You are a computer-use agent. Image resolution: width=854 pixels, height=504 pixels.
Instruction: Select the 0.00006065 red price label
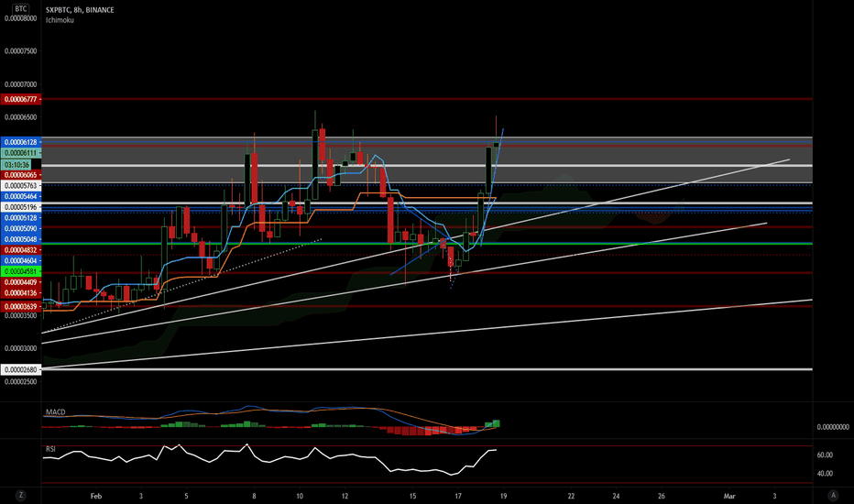(21, 175)
